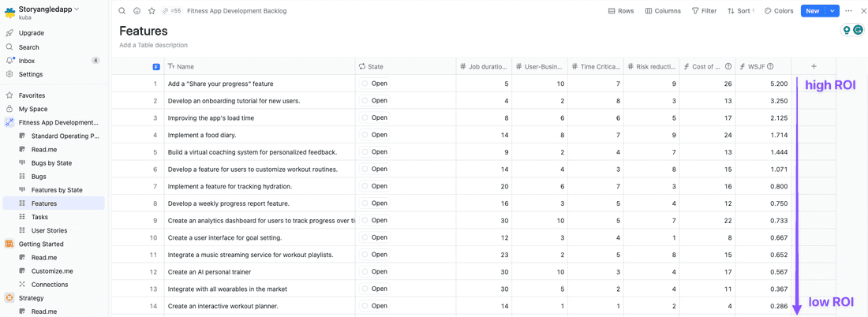Open the Filter option in toolbar
Viewport: 868px width, 317px height.
click(x=704, y=11)
